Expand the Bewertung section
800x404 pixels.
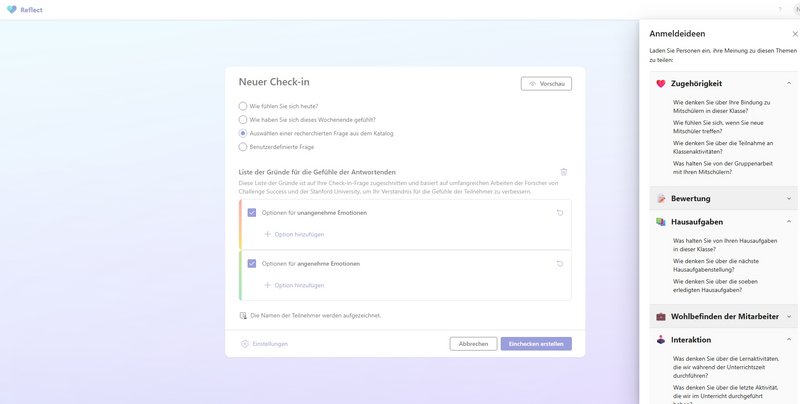click(789, 198)
